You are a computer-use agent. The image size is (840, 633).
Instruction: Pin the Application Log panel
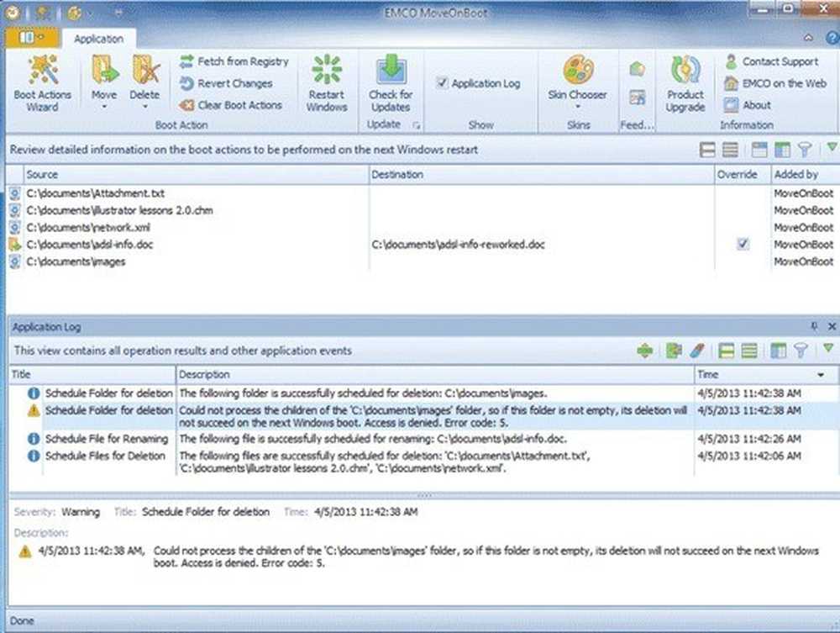pyautogui.click(x=814, y=326)
